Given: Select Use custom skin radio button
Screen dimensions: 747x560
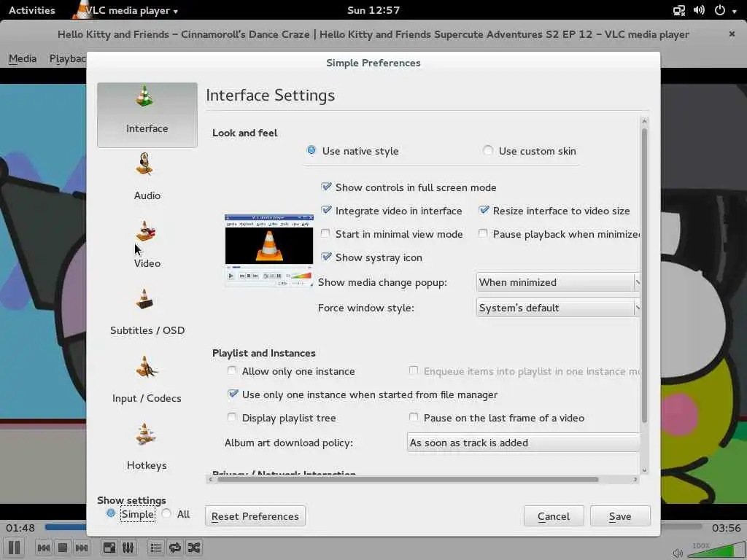Looking at the screenshot, I should (x=487, y=150).
